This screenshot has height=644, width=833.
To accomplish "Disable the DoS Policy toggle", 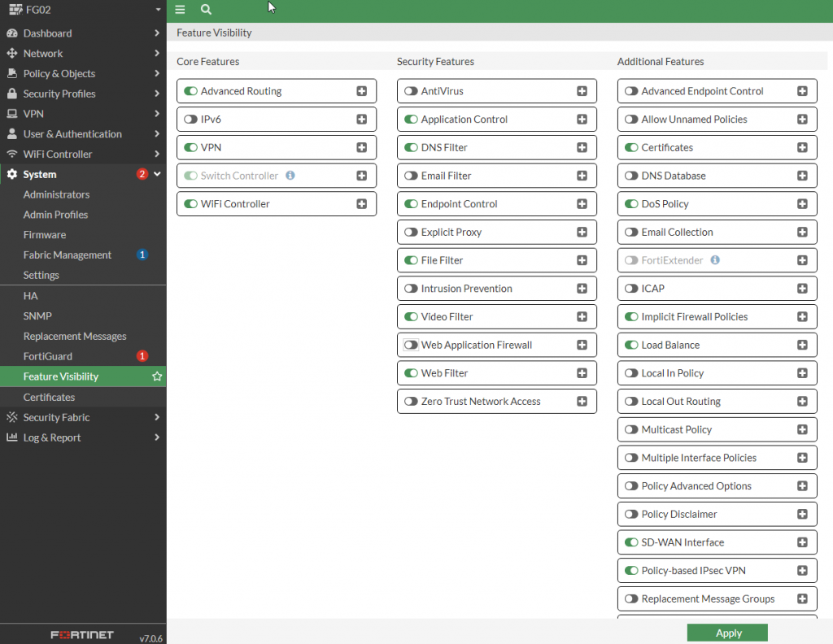I will point(631,204).
